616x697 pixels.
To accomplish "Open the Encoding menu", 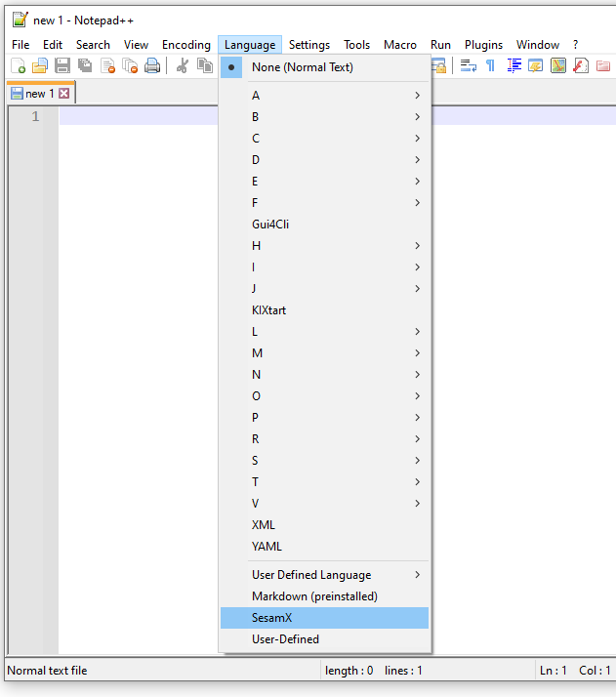I will pos(186,45).
